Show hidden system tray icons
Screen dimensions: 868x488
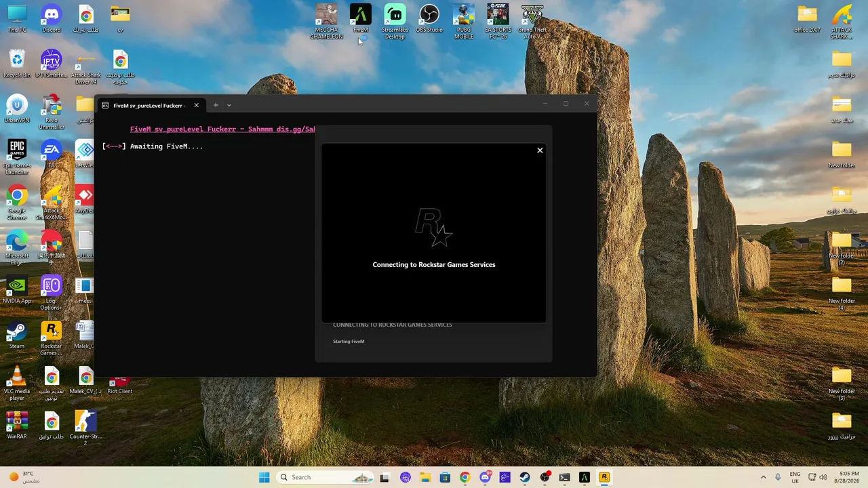tap(763, 477)
